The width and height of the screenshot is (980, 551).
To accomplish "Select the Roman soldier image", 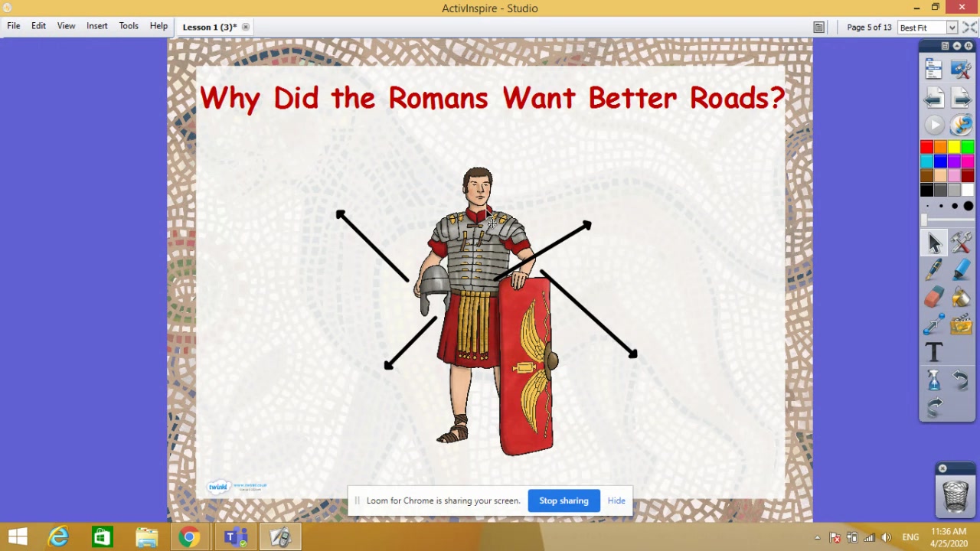I will point(486,311).
